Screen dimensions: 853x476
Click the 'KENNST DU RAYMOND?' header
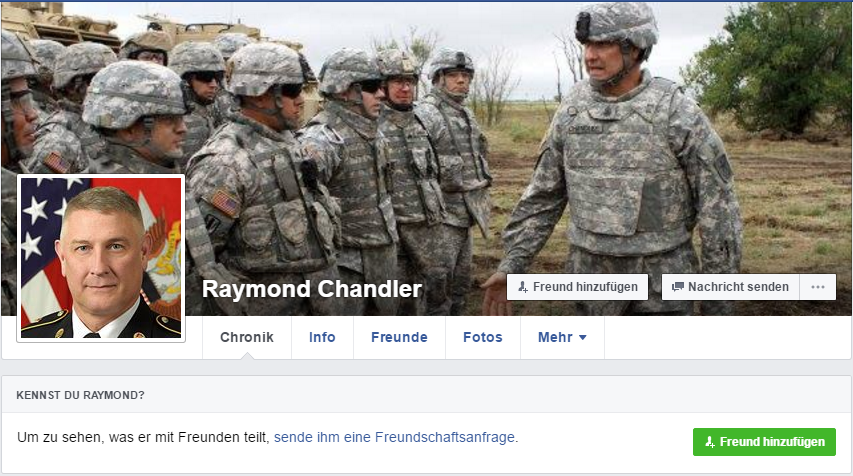click(x=81, y=395)
